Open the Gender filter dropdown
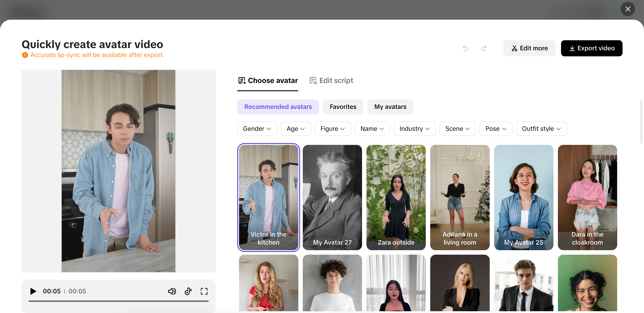This screenshot has height=313, width=644. [x=257, y=129]
